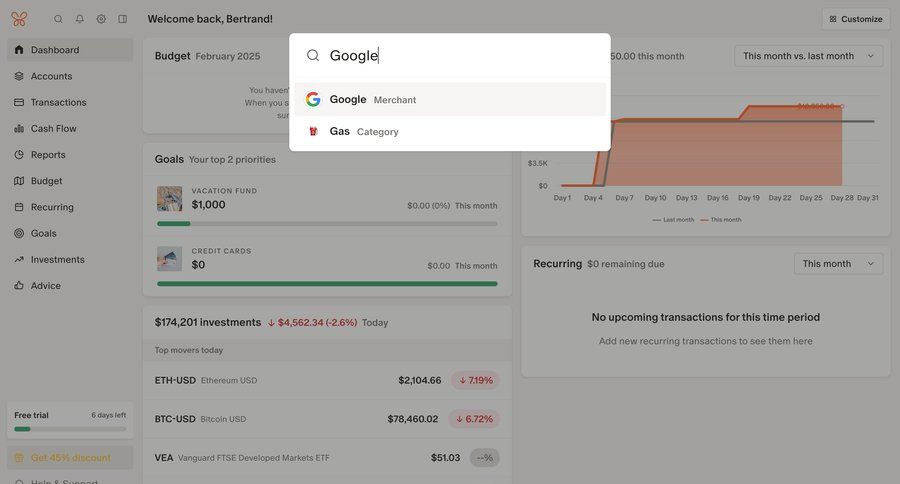Open notifications bell icon
This screenshot has width=900, height=484.
80,19
